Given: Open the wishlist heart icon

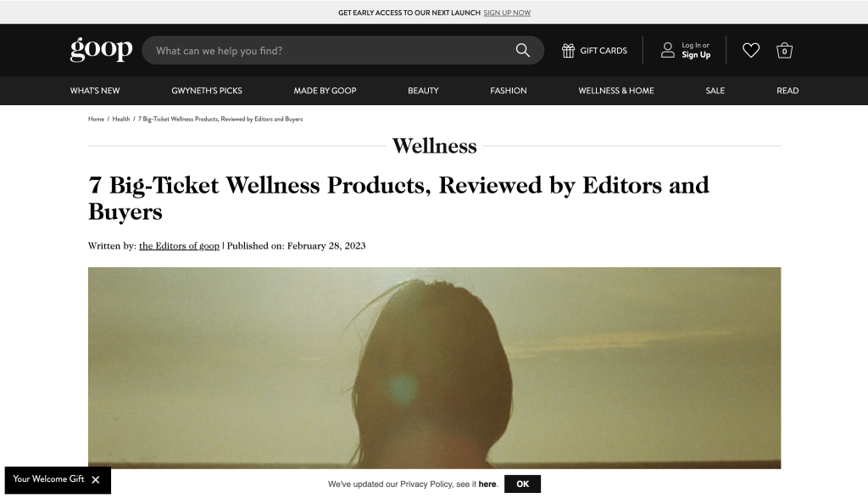Looking at the screenshot, I should click(751, 50).
